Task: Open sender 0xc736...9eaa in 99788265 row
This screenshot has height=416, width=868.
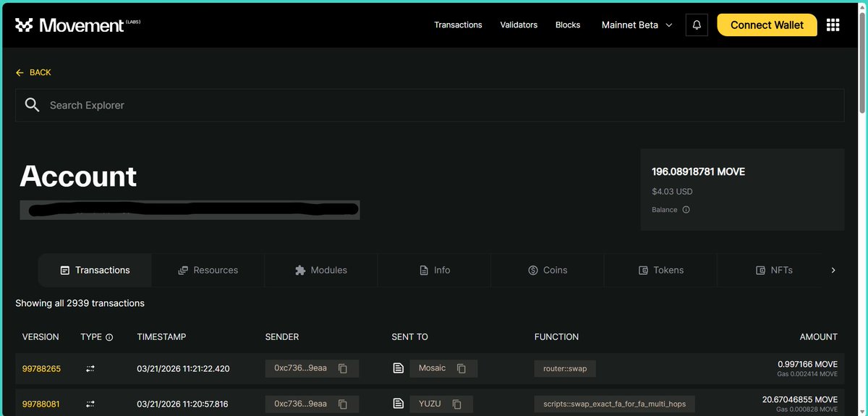Action: (300, 368)
